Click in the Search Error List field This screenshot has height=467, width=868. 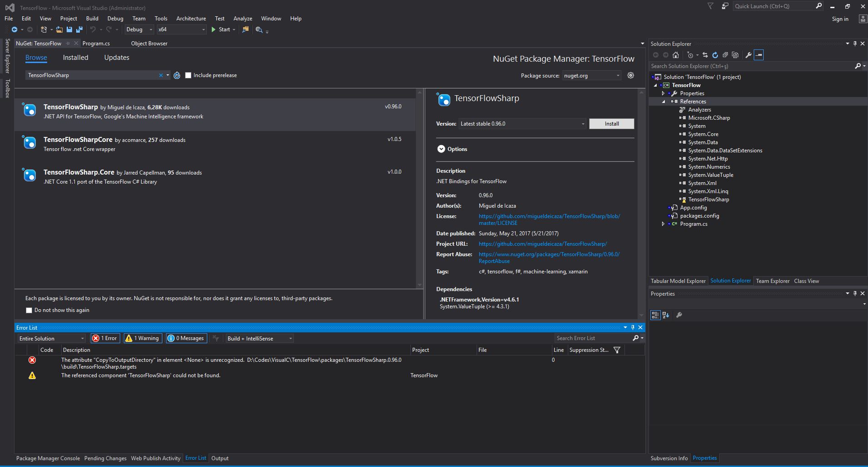(x=593, y=338)
